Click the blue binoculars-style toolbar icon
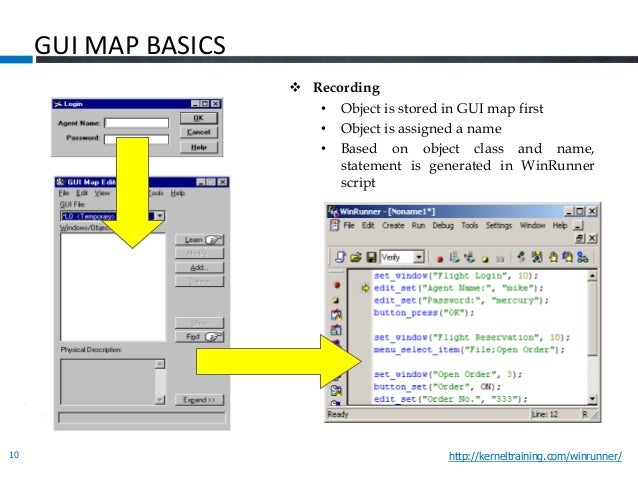This screenshot has height=479, width=638. (x=583, y=257)
